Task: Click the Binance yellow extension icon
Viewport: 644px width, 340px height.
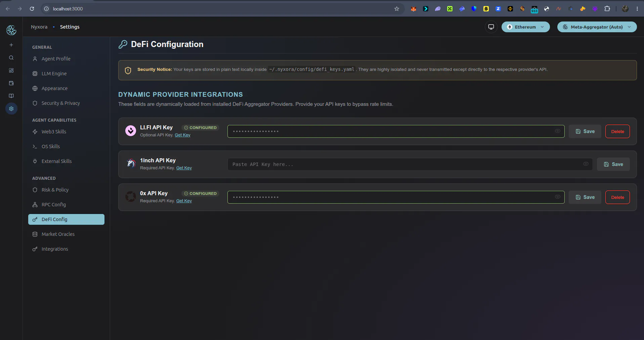Action: [510, 9]
